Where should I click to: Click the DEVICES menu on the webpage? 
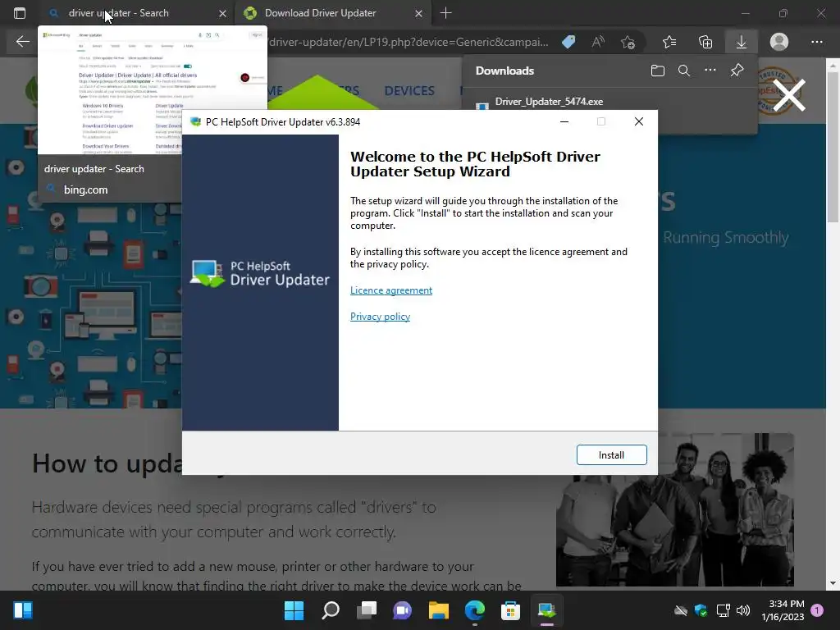tap(409, 90)
